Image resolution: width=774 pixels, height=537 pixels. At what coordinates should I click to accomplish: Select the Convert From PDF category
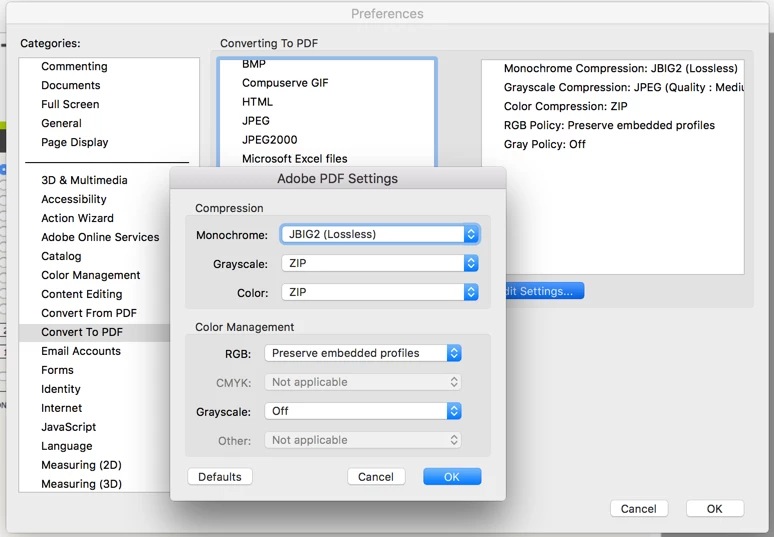click(x=89, y=313)
